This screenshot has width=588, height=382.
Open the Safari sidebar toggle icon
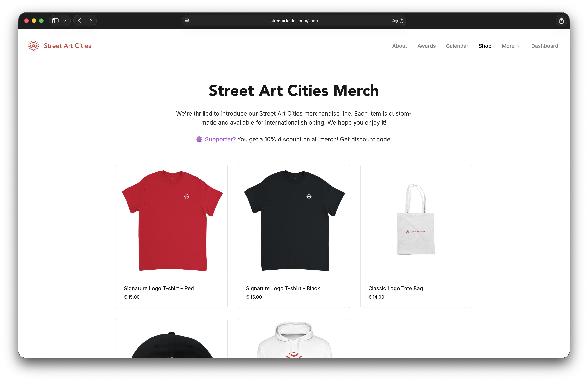(56, 21)
